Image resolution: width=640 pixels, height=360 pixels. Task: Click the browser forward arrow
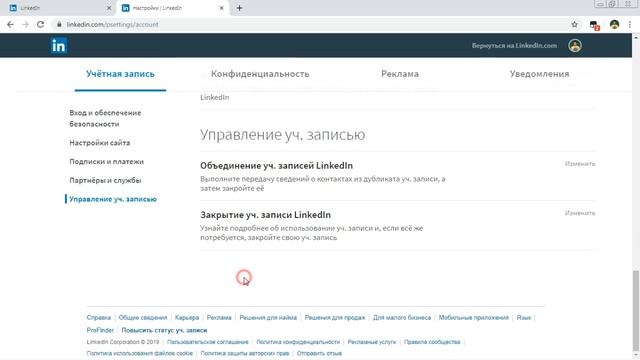point(25,24)
